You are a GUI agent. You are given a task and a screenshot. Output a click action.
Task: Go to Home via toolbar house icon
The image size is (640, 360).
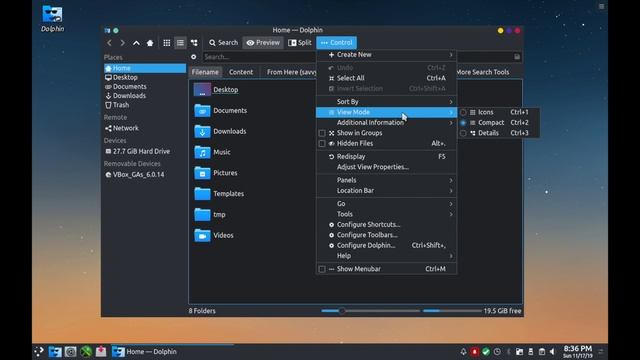click(150, 43)
